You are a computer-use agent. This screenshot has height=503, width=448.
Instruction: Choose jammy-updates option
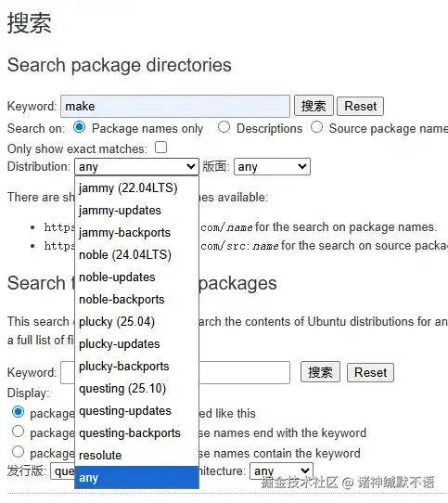(137, 211)
